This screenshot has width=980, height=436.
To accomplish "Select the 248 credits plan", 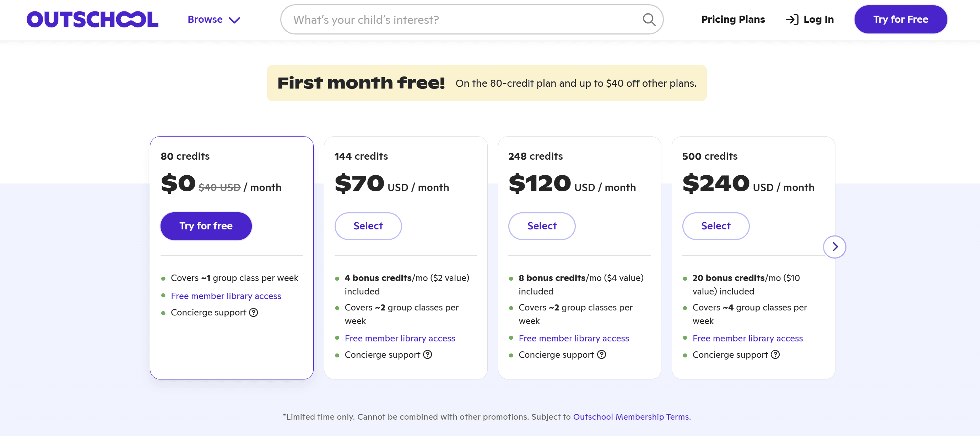I will [x=542, y=226].
